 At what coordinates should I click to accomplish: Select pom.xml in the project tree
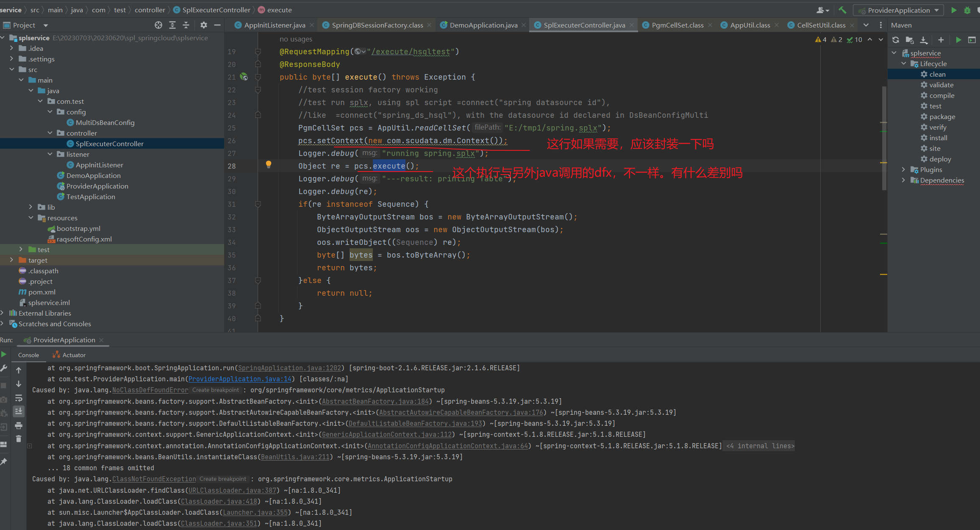(x=42, y=292)
